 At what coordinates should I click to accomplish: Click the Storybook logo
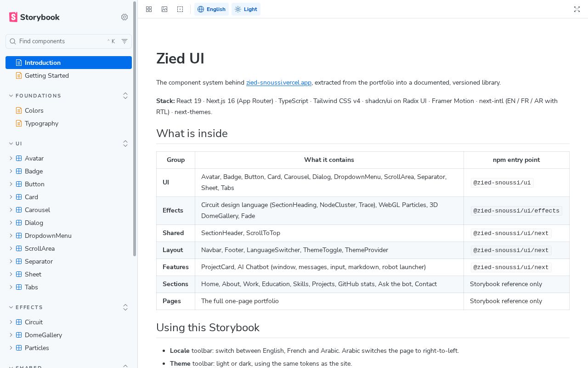coord(34,17)
